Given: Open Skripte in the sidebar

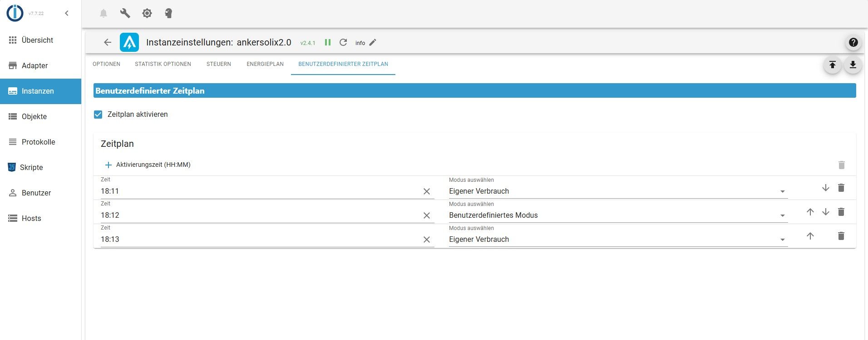Looking at the screenshot, I should coord(41,167).
